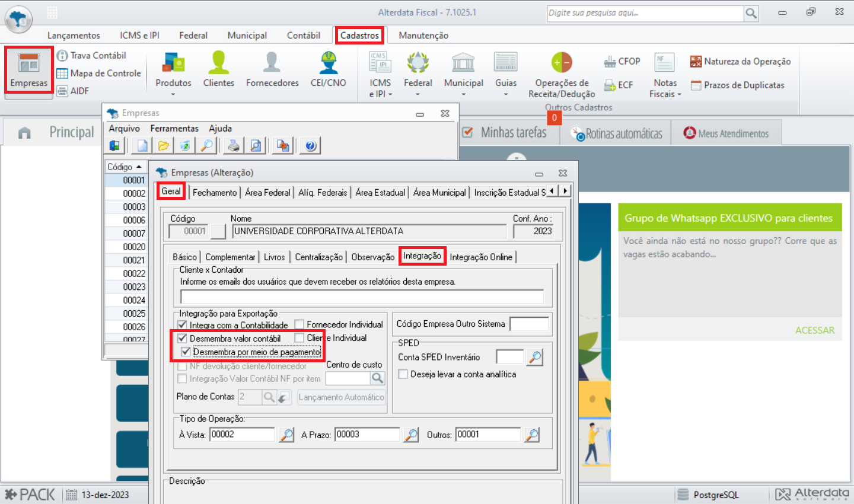Open the Fornecedores register
Image resolution: width=854 pixels, height=504 pixels.
272,70
